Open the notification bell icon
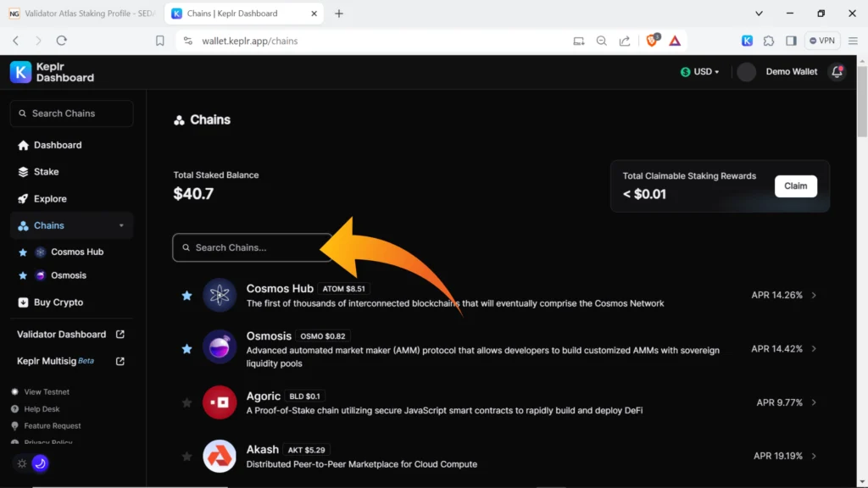Image resolution: width=868 pixels, height=488 pixels. tap(837, 72)
